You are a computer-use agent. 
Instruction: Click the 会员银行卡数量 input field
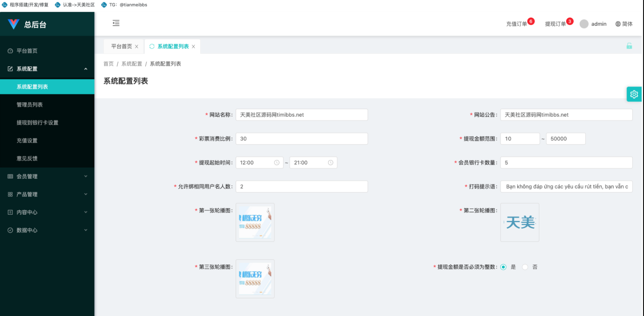pos(566,163)
